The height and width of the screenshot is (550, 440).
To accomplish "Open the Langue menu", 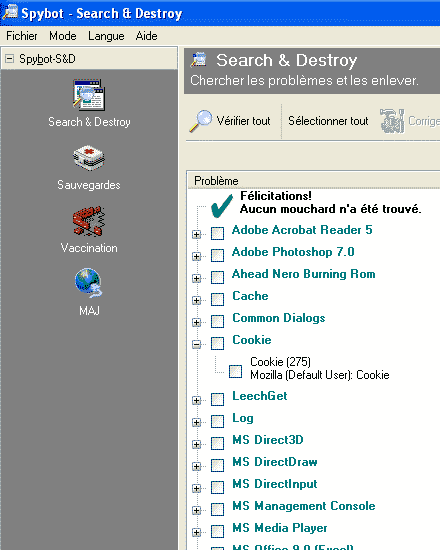I will pos(106,36).
